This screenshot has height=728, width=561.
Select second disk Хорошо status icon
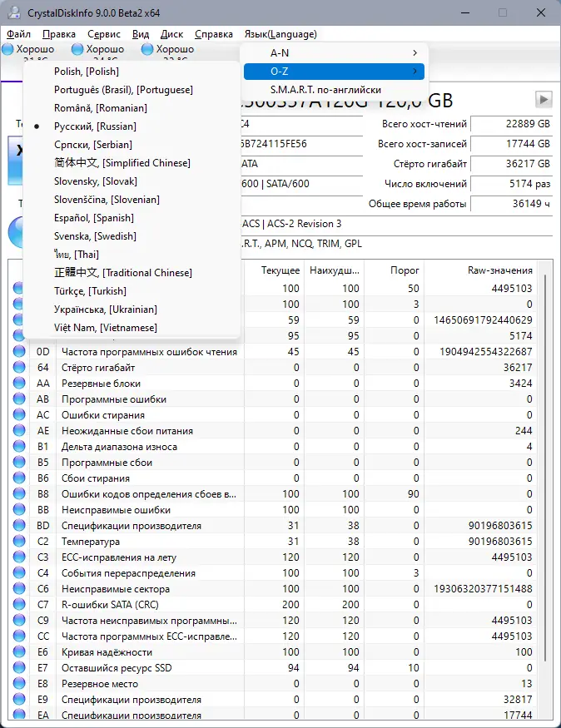(x=77, y=49)
